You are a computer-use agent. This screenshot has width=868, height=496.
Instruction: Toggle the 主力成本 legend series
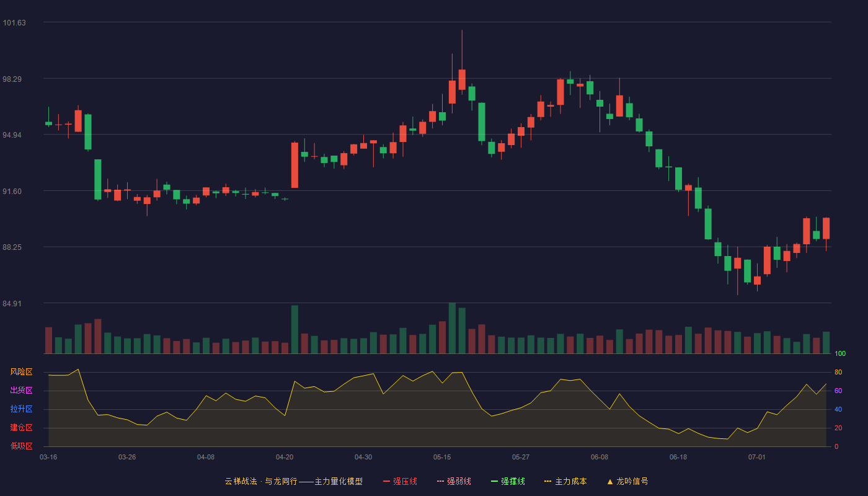pos(565,481)
